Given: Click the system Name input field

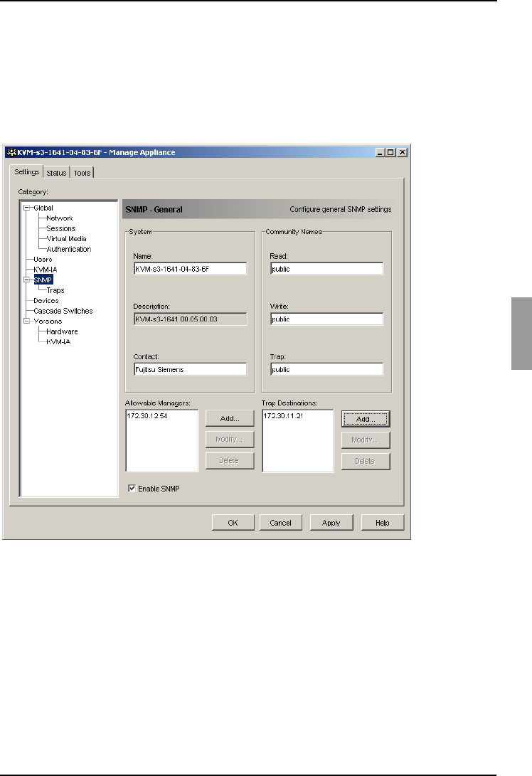Looking at the screenshot, I should coord(190,269).
